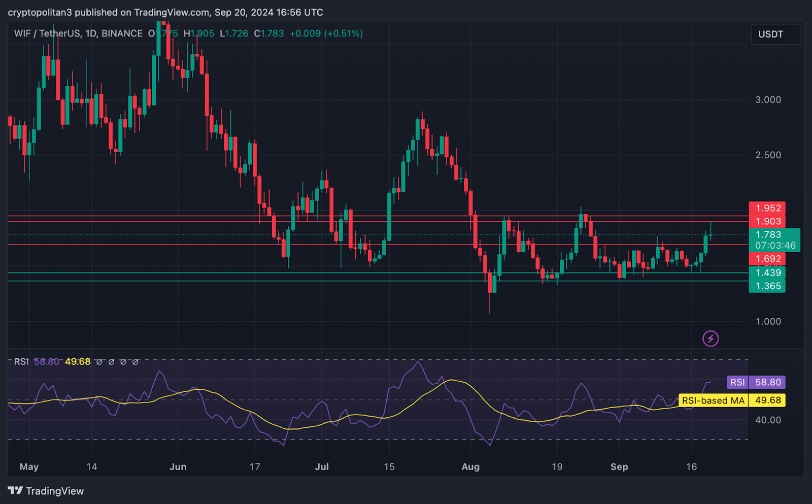
Task: Click the 14 date label on time axis
Action: pyautogui.click(x=92, y=466)
